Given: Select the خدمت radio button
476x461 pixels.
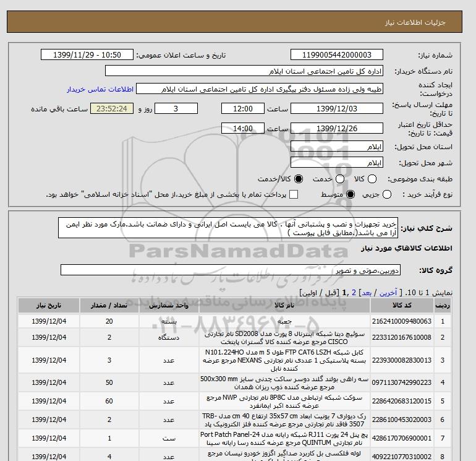Looking at the screenshot, I should tap(340, 179).
